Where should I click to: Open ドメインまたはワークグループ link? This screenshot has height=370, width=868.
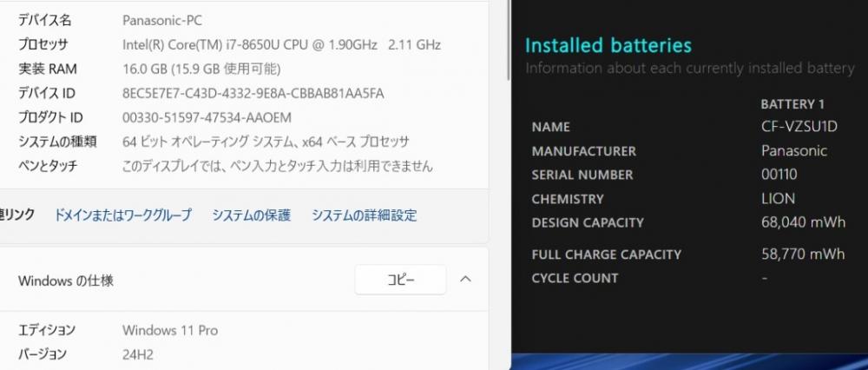click(x=122, y=215)
